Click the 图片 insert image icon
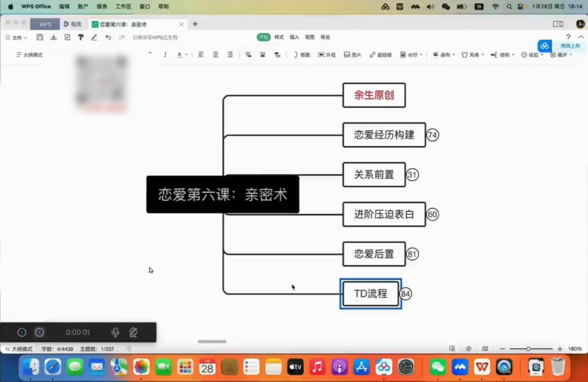The height and width of the screenshot is (382, 588). (x=353, y=55)
